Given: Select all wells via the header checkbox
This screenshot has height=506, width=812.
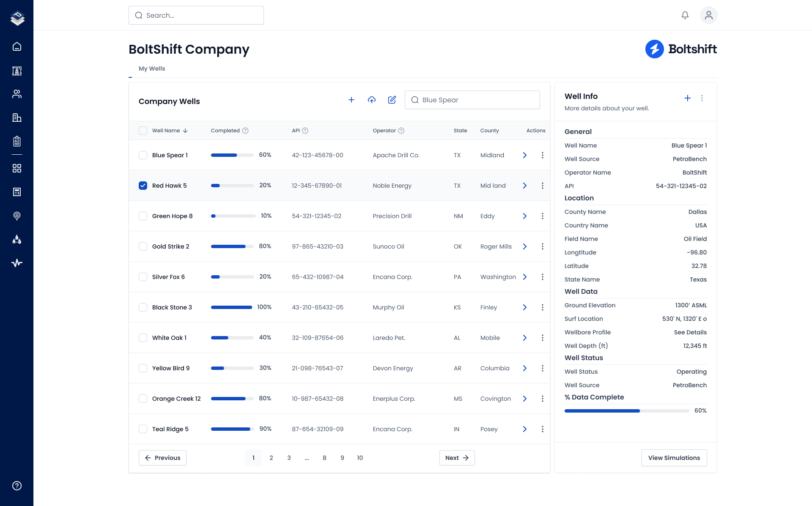Looking at the screenshot, I should tap(143, 131).
